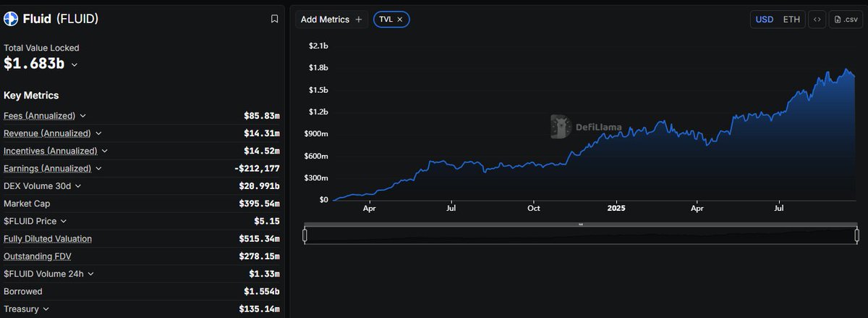
Task: Click the $2.1b y-axis label
Action: pyautogui.click(x=318, y=46)
